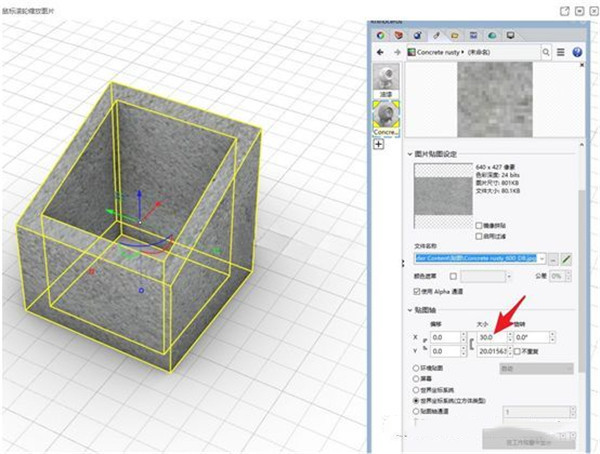
Task: Click the pop-out icon at window top right
Action: pyautogui.click(x=564, y=11)
